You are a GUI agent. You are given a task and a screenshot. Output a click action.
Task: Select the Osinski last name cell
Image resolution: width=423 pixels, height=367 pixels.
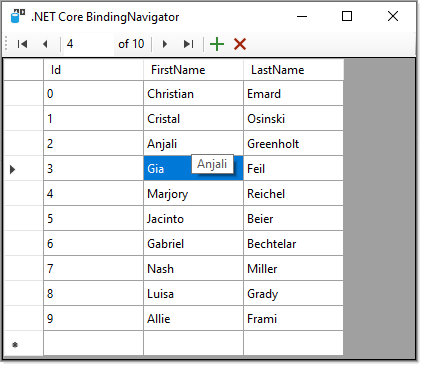coord(293,119)
